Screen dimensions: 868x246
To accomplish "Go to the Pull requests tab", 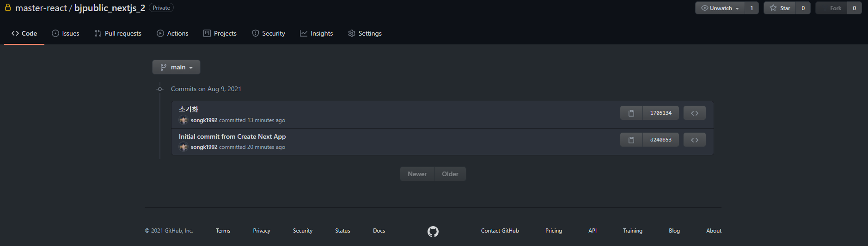I will [118, 33].
